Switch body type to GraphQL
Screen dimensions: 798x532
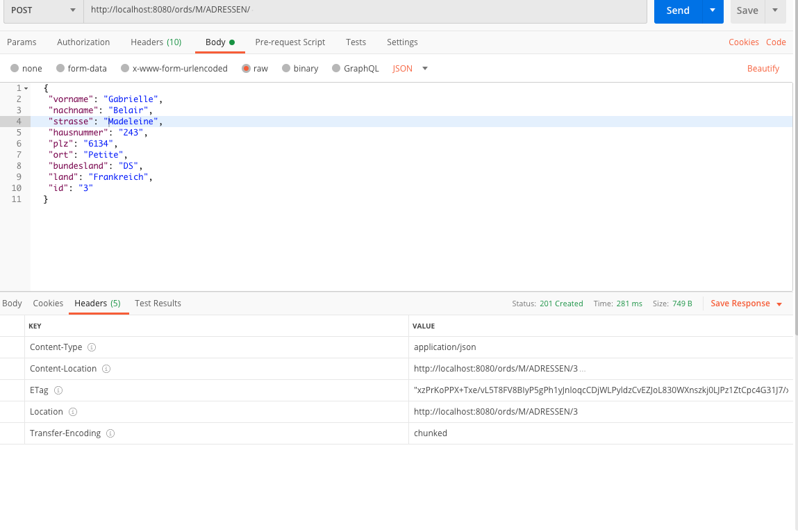[337, 69]
